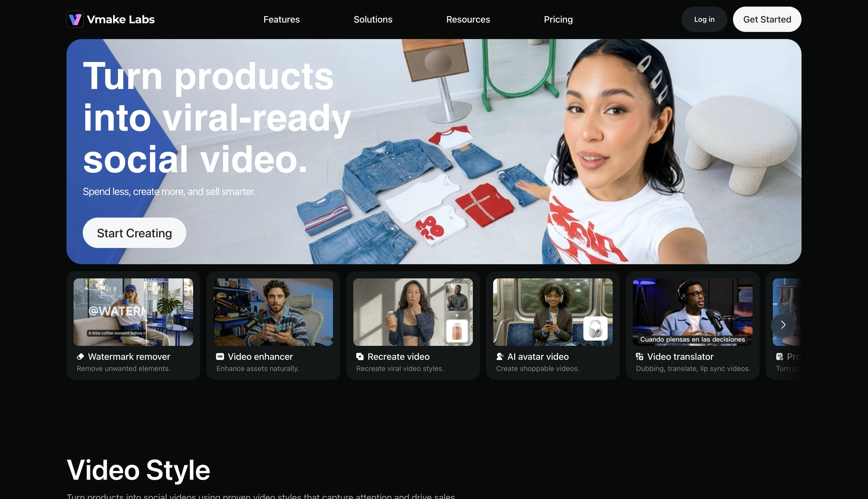Select the Recreate video title

tap(398, 357)
